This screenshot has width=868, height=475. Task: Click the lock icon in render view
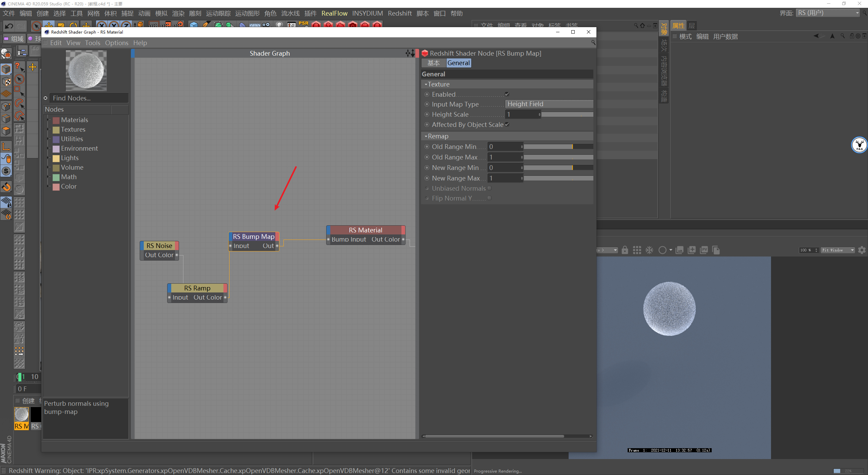(625, 250)
